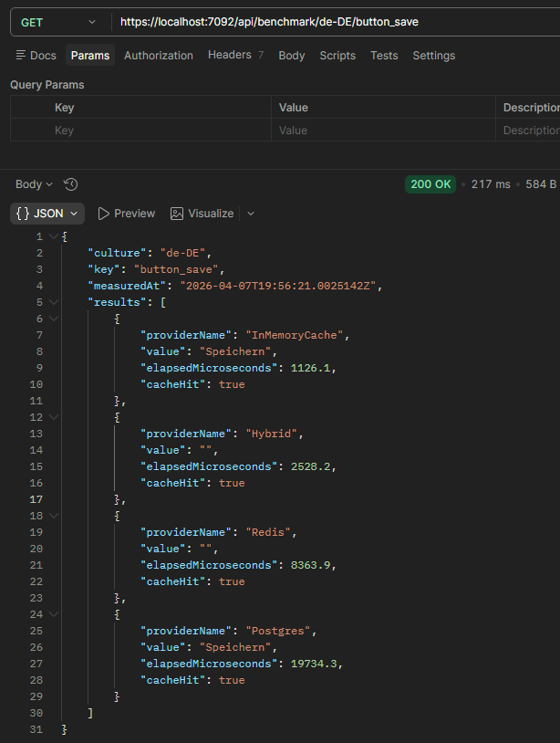560x743 pixels.
Task: Switch to the Authorization tab
Action: point(159,56)
